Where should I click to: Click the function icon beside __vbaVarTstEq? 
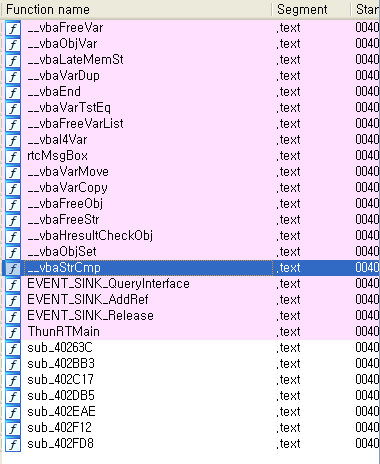(x=13, y=108)
